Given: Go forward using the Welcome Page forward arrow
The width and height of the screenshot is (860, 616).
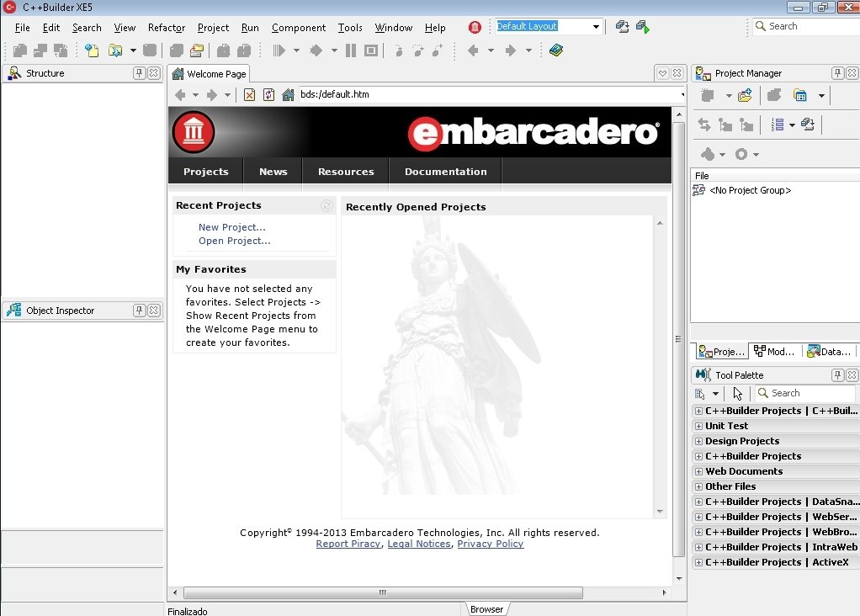Looking at the screenshot, I should point(212,95).
